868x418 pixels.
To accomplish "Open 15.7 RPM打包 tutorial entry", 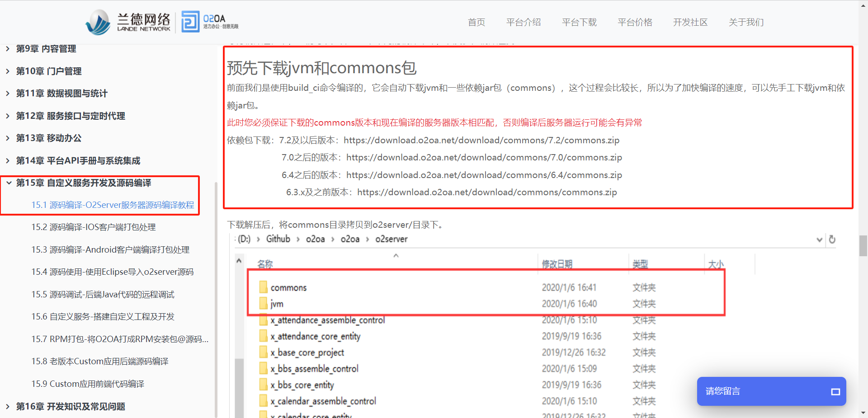I will point(120,339).
